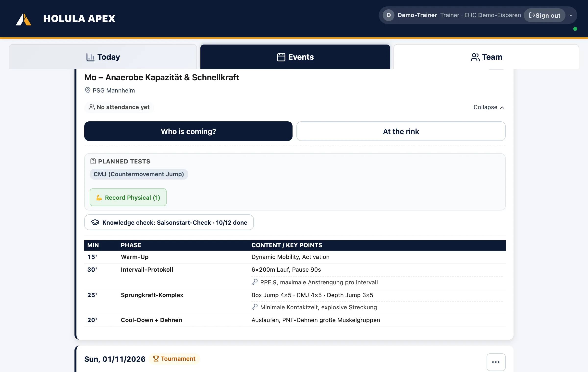This screenshot has height=372, width=588.
Task: Click the Events tab calendar icon
Action: click(x=281, y=57)
